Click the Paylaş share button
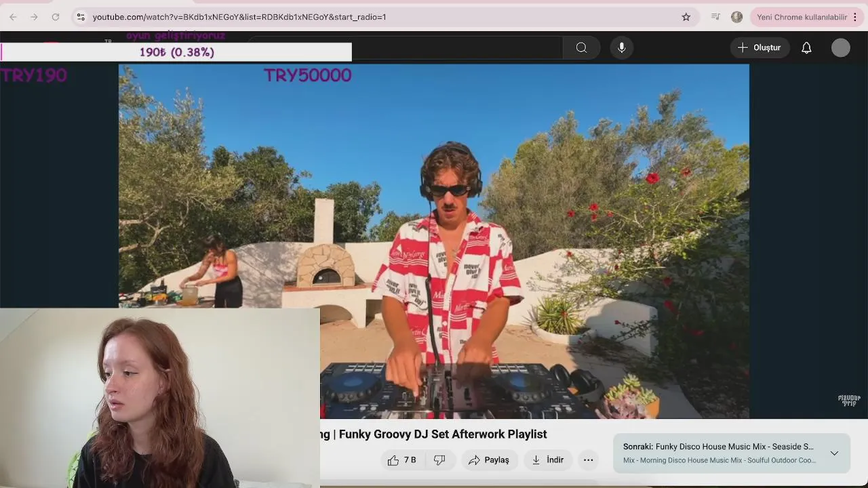 (489, 460)
